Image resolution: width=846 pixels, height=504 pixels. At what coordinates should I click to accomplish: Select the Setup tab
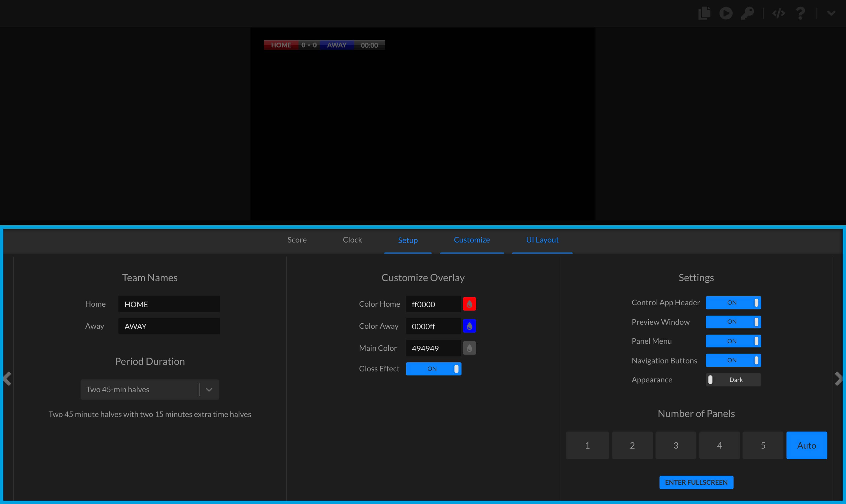(x=408, y=240)
